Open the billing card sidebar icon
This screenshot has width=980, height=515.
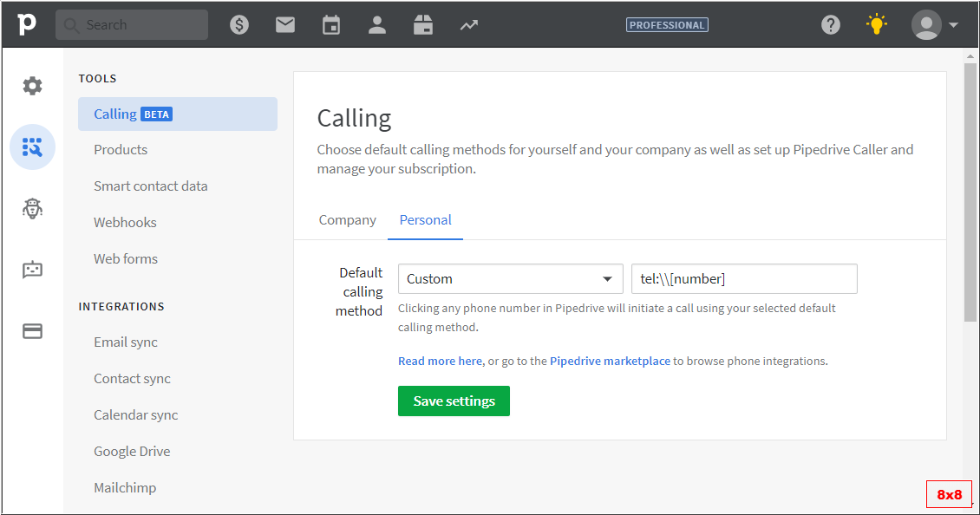[32, 330]
